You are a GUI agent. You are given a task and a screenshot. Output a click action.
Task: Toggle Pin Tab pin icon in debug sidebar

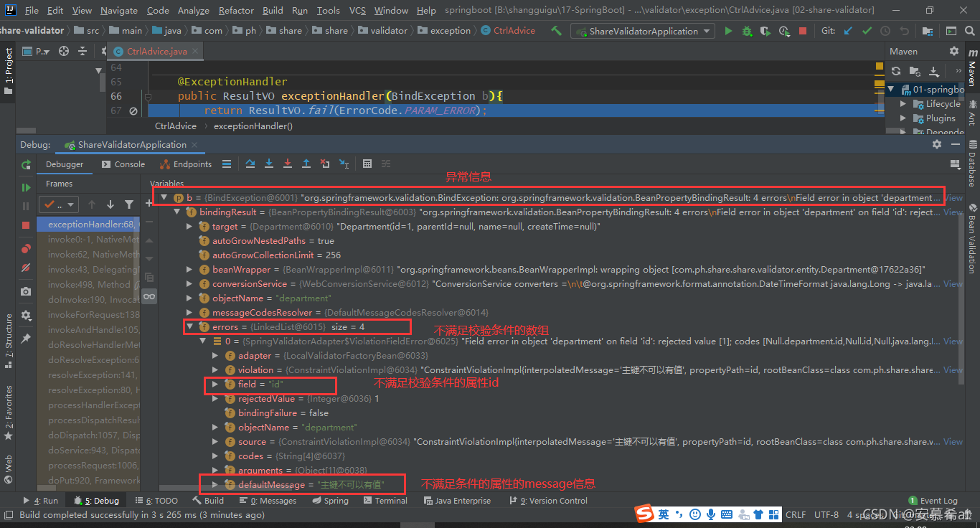point(26,338)
